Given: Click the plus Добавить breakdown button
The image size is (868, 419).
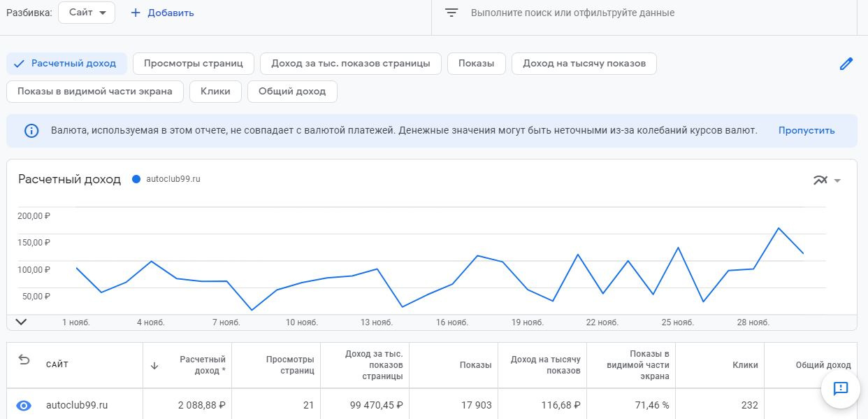Looking at the screenshot, I should tap(162, 13).
